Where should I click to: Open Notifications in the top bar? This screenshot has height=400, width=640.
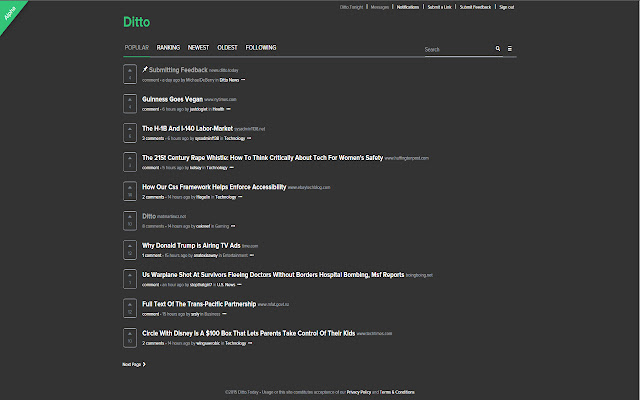[x=408, y=7]
